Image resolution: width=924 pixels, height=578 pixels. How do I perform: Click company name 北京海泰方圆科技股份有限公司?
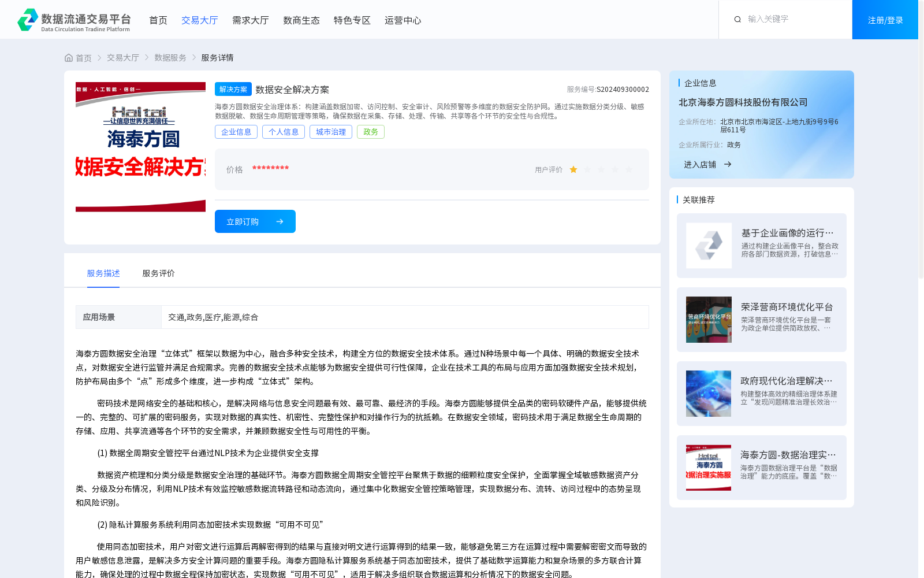[x=743, y=102]
